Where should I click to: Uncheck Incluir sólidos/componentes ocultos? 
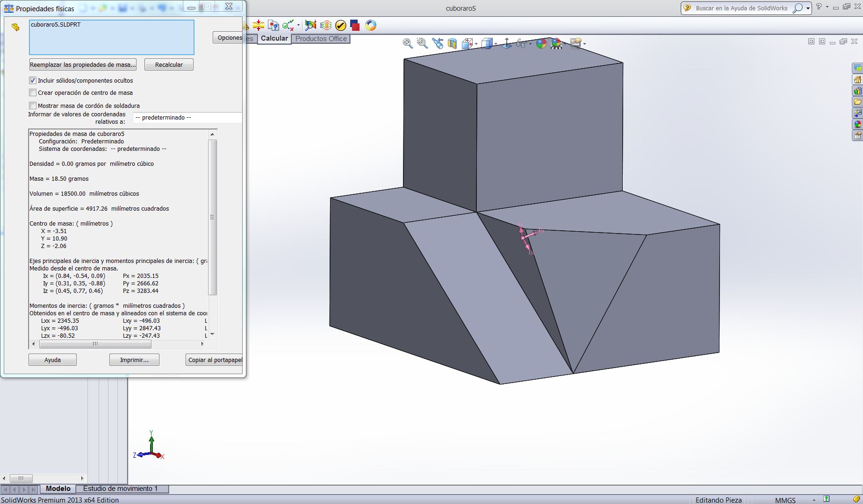point(33,80)
